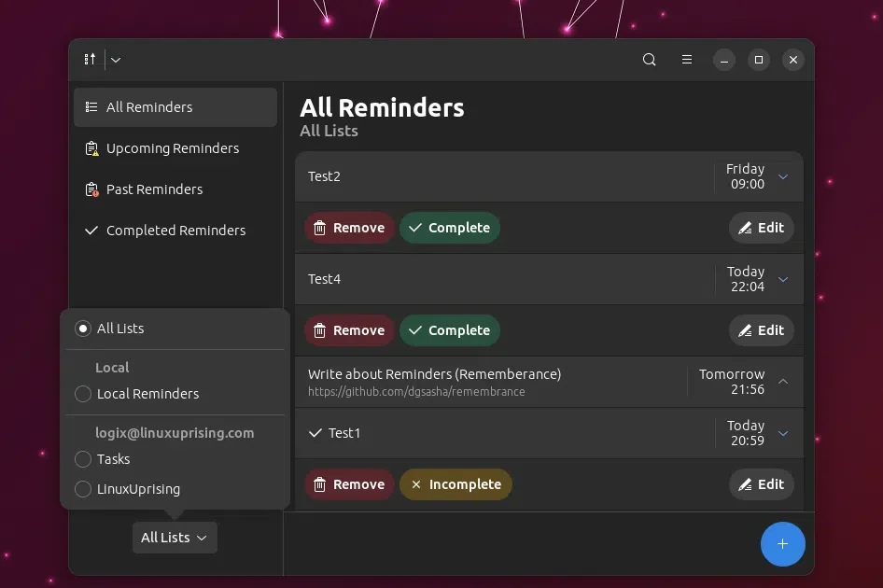This screenshot has height=588, width=883.
Task: Open search using the magnifier icon
Action: point(649,59)
